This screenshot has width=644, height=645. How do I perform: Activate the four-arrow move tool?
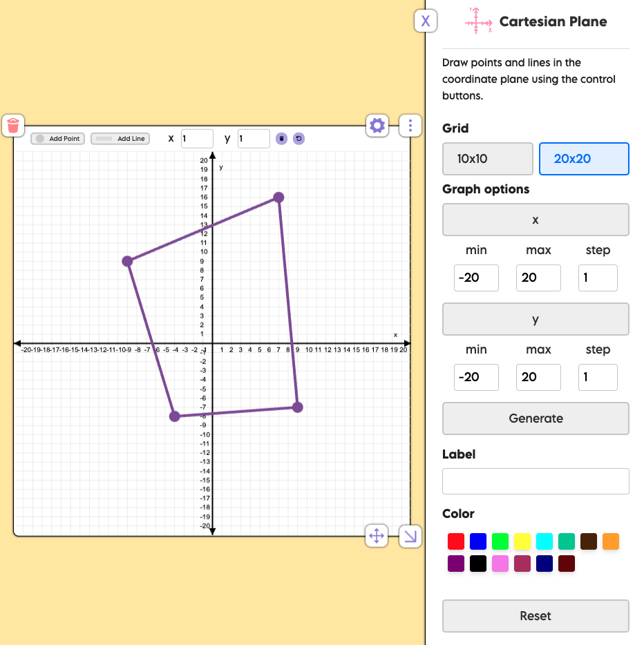tap(377, 536)
